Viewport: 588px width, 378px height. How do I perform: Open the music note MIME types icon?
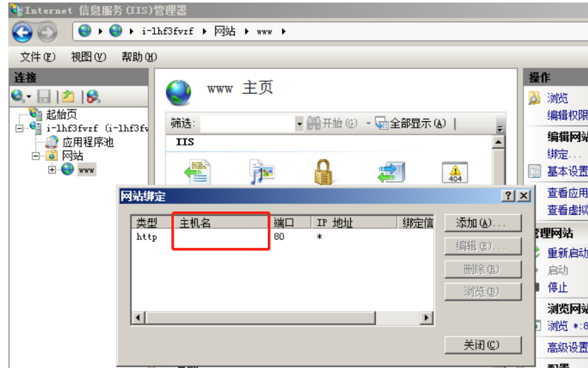(262, 172)
